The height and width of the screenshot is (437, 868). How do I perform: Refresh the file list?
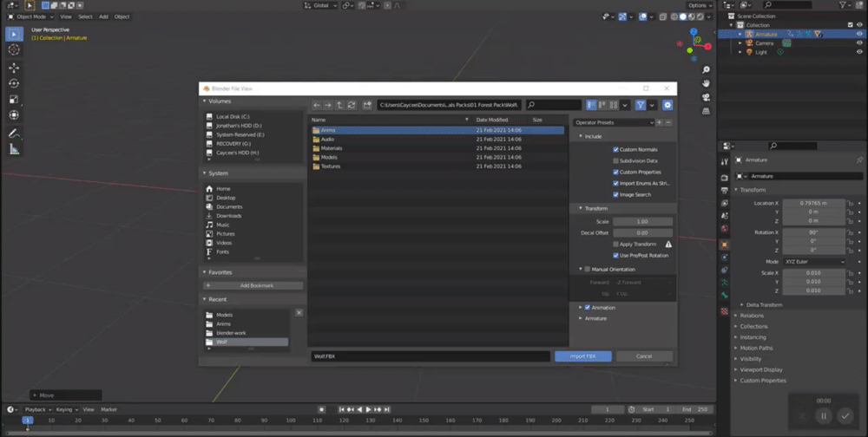pyautogui.click(x=352, y=105)
